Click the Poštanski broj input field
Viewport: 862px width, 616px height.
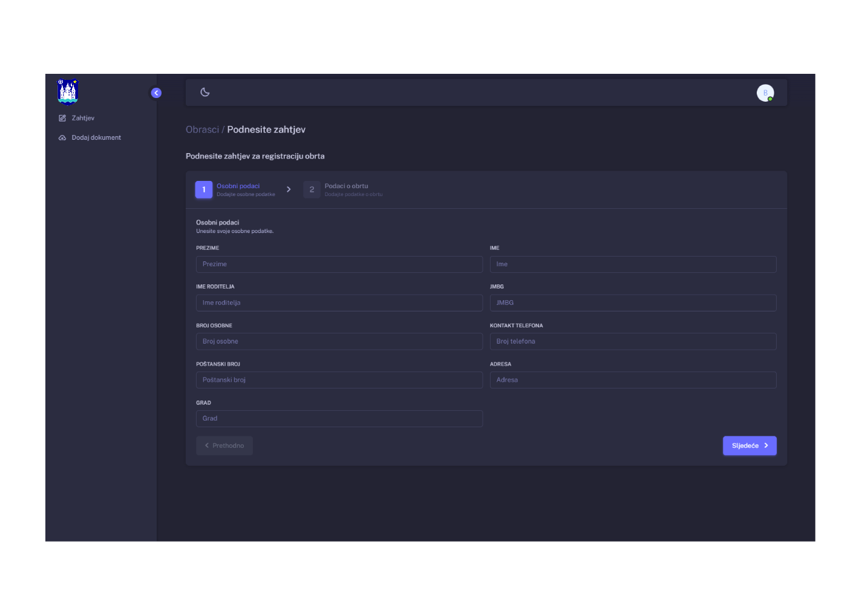pyautogui.click(x=339, y=379)
